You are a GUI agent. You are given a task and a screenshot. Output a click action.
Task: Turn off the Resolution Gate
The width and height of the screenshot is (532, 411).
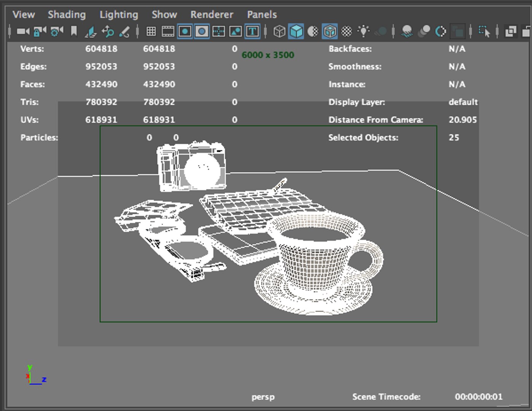185,31
